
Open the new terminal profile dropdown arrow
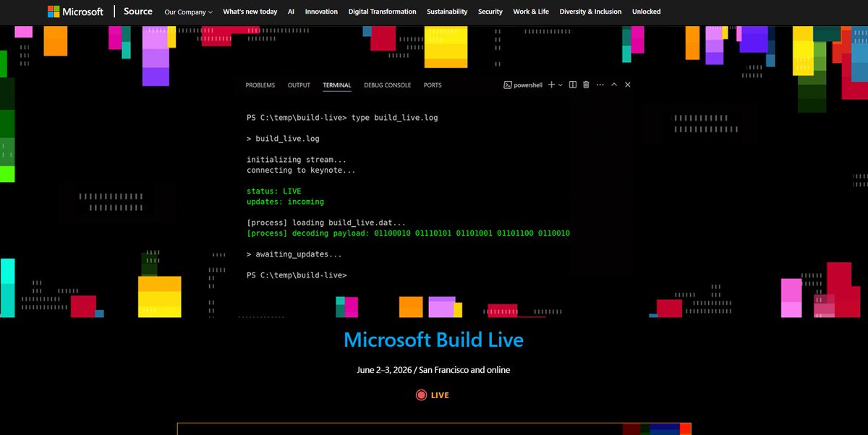tap(561, 85)
